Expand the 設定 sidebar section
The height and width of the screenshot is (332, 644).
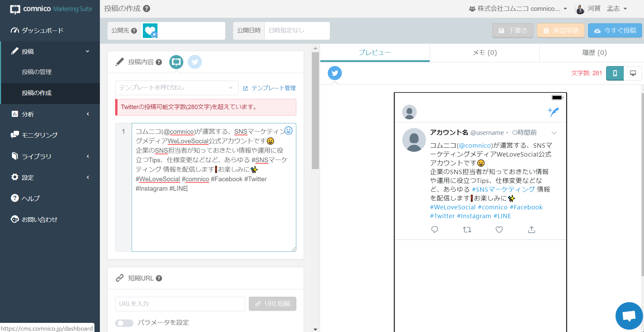coord(50,177)
